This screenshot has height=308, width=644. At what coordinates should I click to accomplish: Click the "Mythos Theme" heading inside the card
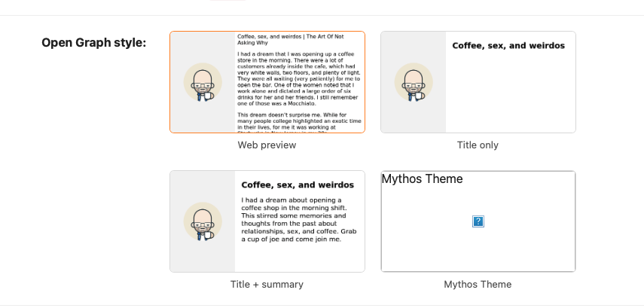click(x=422, y=179)
